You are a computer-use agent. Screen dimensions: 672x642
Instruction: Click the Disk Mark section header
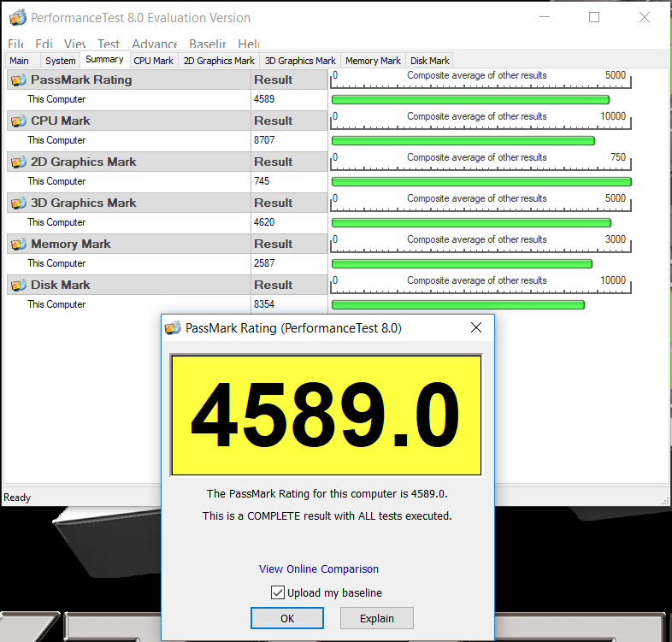129,285
